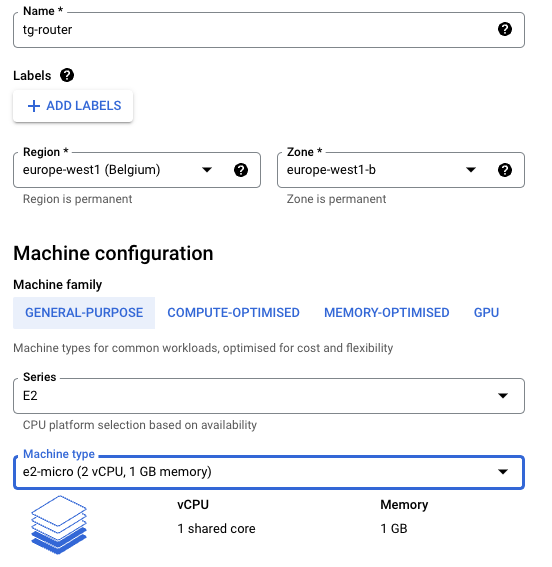Expand the Region dropdown arrow
Viewport: 552px width, 567px height.
point(207,170)
